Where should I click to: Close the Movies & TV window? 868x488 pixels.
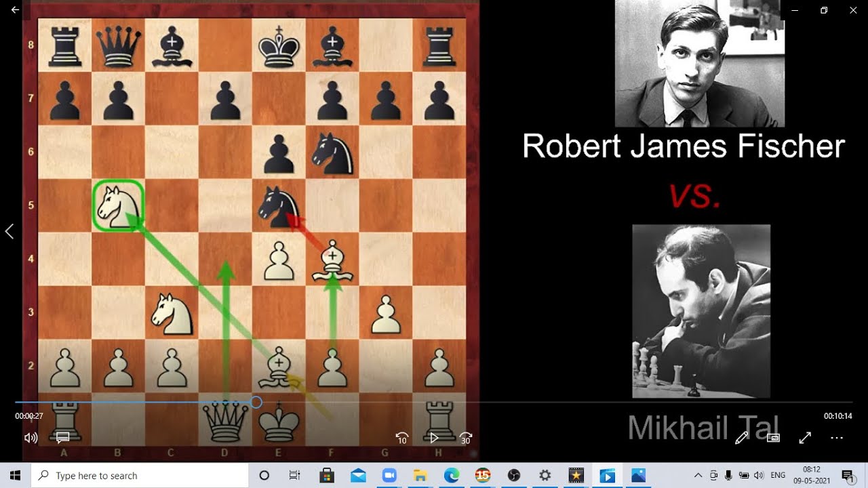coord(853,10)
